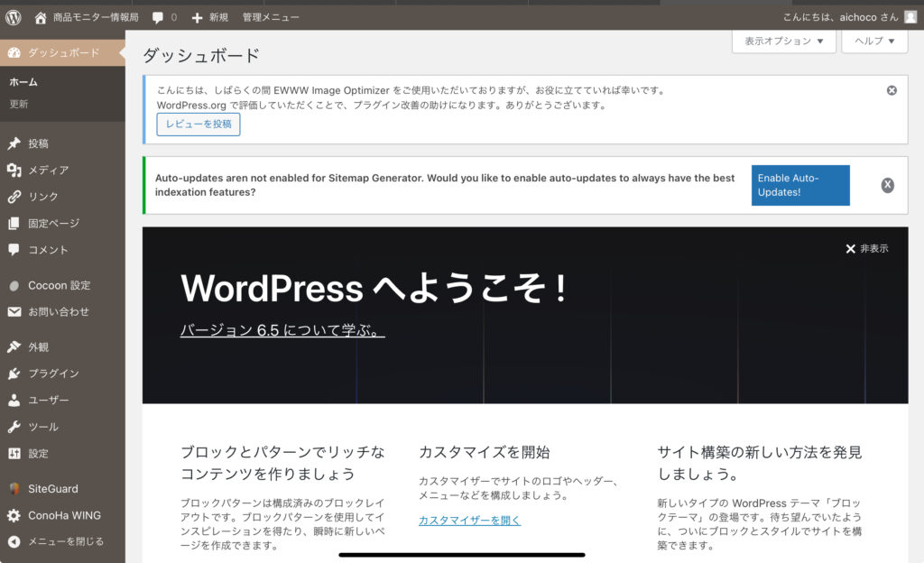Open the メディア menu label
Image resolution: width=924 pixels, height=563 pixels.
49,171
